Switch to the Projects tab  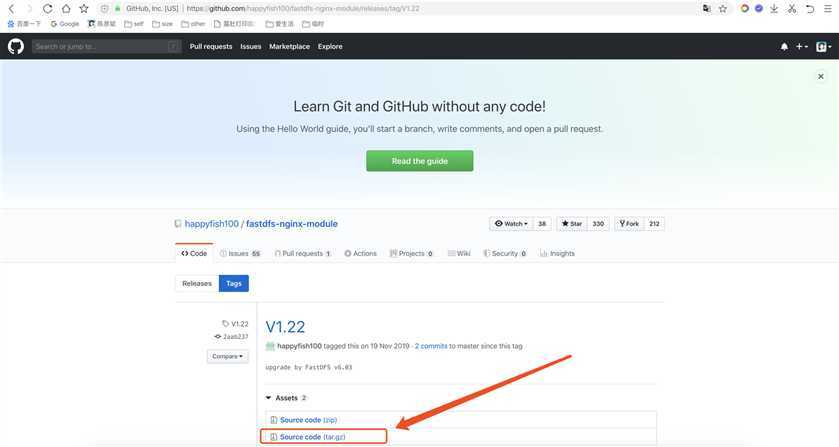(411, 254)
